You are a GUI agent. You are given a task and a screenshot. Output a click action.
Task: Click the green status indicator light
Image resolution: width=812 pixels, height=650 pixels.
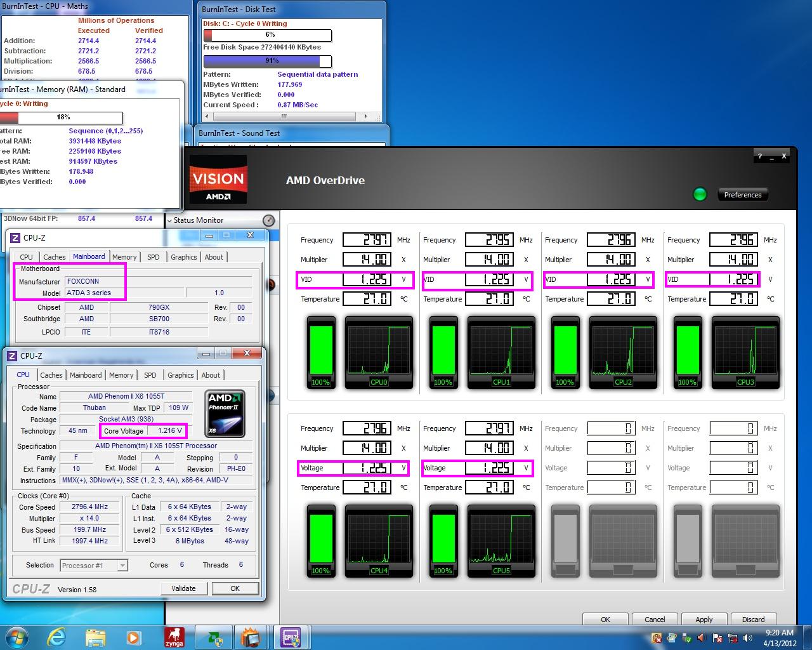(700, 194)
